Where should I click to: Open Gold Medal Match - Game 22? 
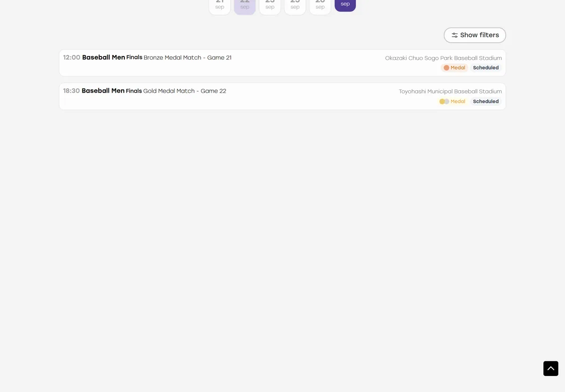coord(185,91)
